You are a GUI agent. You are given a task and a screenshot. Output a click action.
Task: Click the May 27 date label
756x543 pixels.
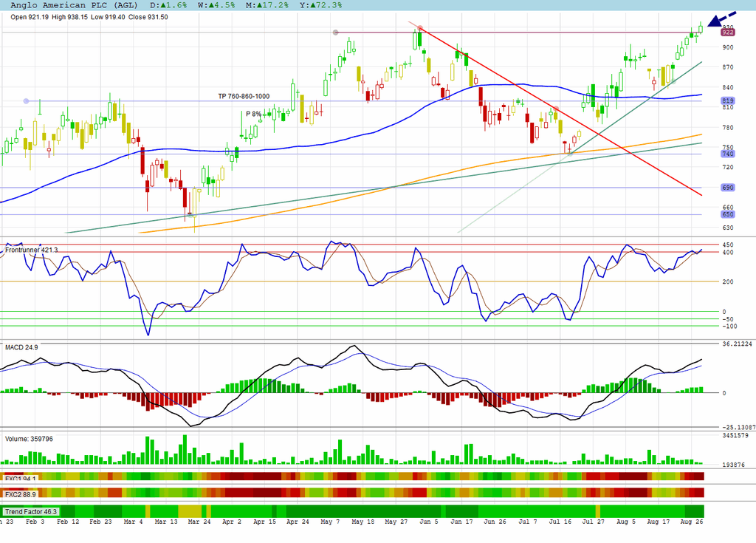(x=396, y=522)
